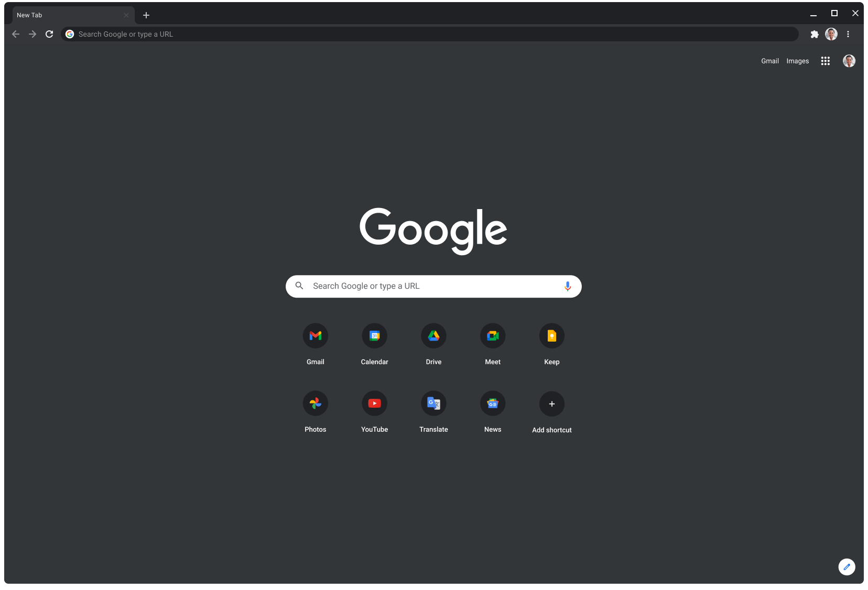Click the Customize this page pencil

pos(847,566)
